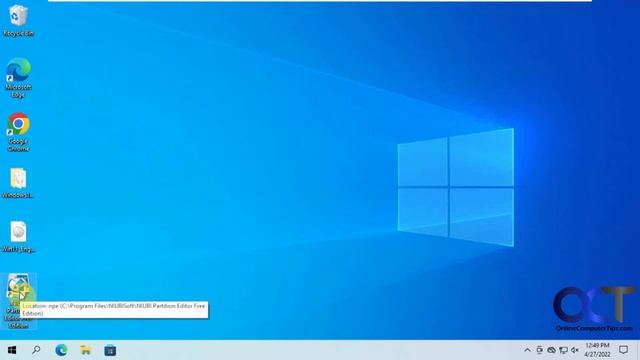640x360 pixels.
Task: Click the Meet Now tray icon
Action: tap(539, 350)
